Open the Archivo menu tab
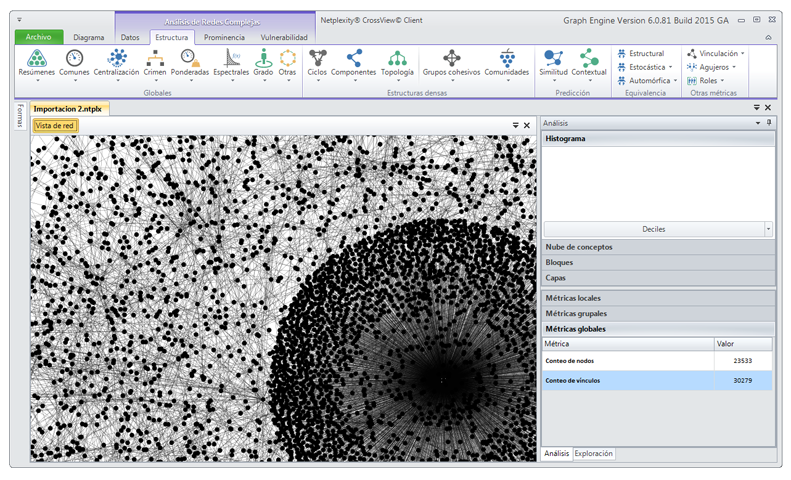 pyautogui.click(x=39, y=37)
